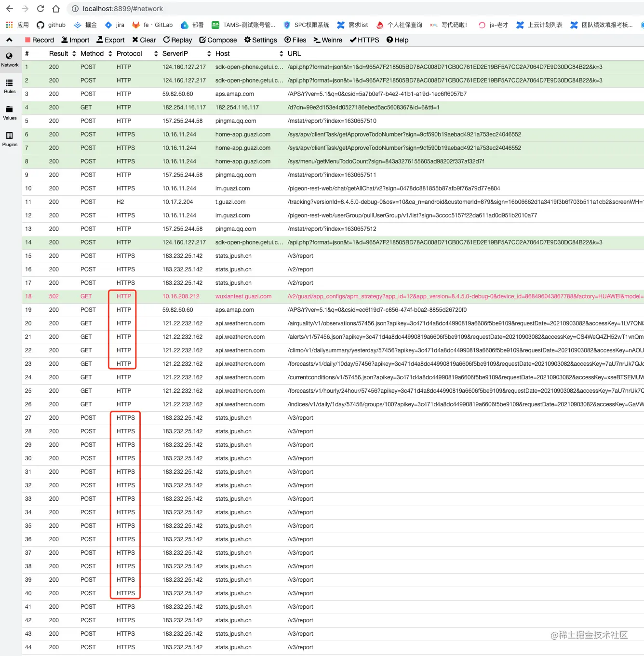
Task: Open the github bookmark
Action: tap(51, 25)
